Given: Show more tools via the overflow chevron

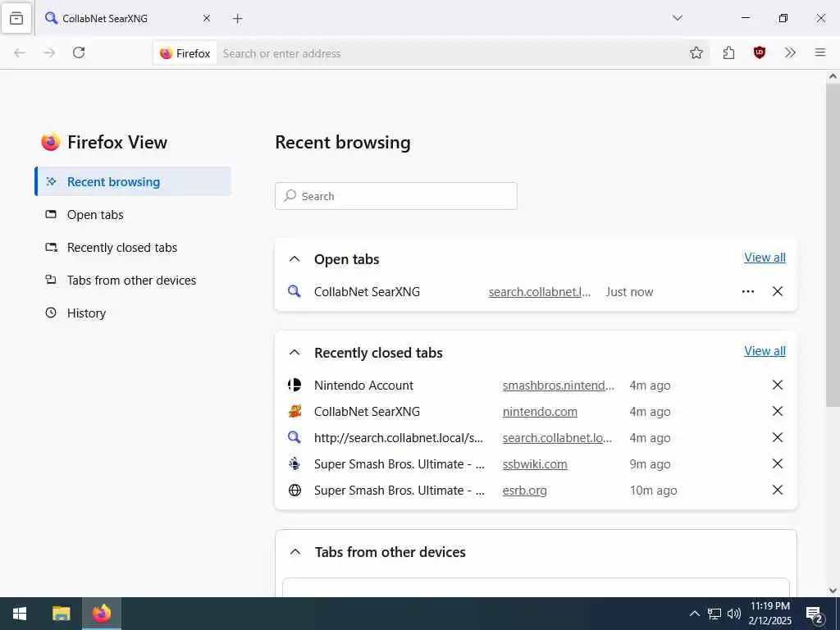Looking at the screenshot, I should [x=790, y=52].
